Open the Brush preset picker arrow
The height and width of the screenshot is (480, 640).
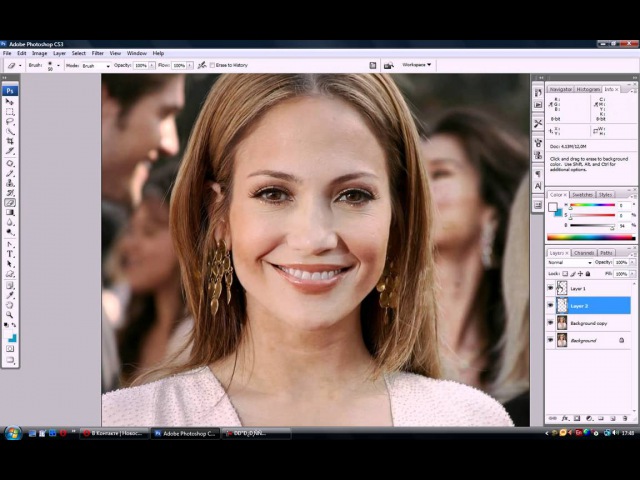(x=58, y=65)
